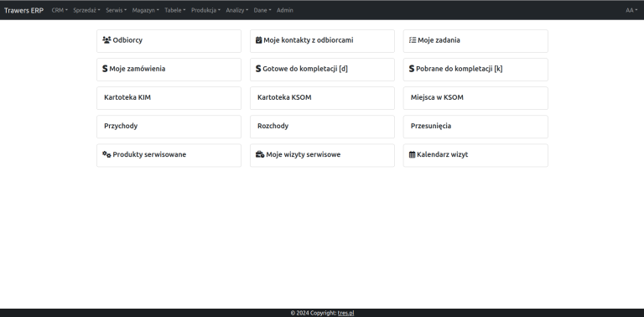Open the Kartoteka KSOM card
Image resolution: width=644 pixels, height=317 pixels.
(322, 98)
